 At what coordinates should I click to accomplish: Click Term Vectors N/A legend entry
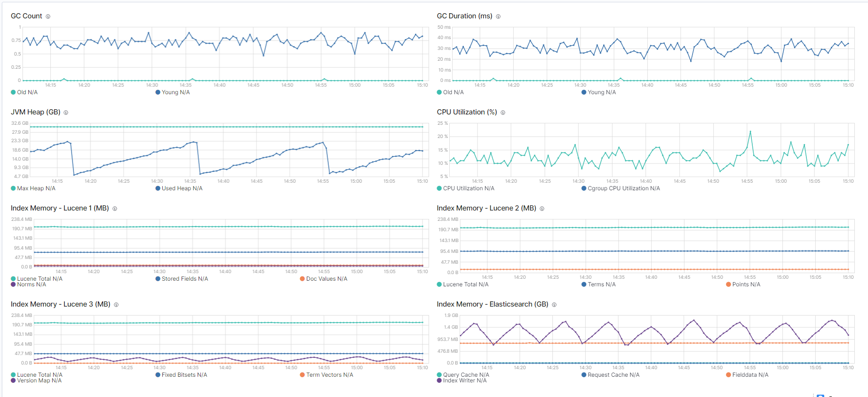point(327,375)
